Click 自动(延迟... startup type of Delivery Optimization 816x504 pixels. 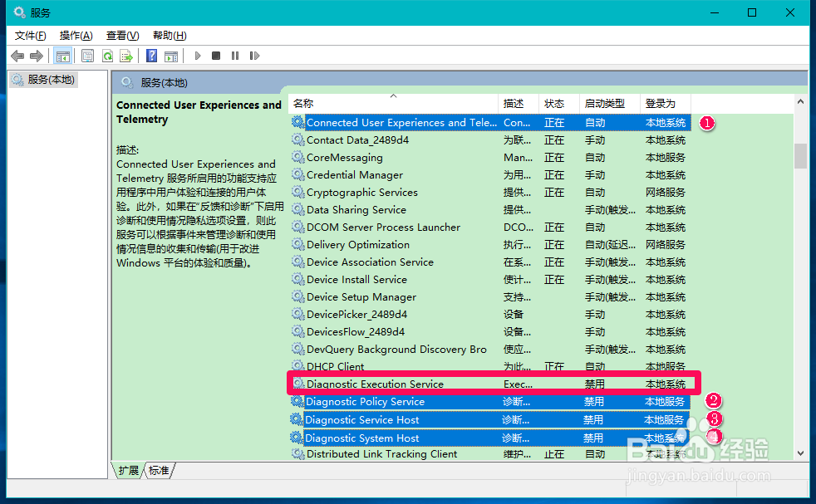(x=610, y=244)
